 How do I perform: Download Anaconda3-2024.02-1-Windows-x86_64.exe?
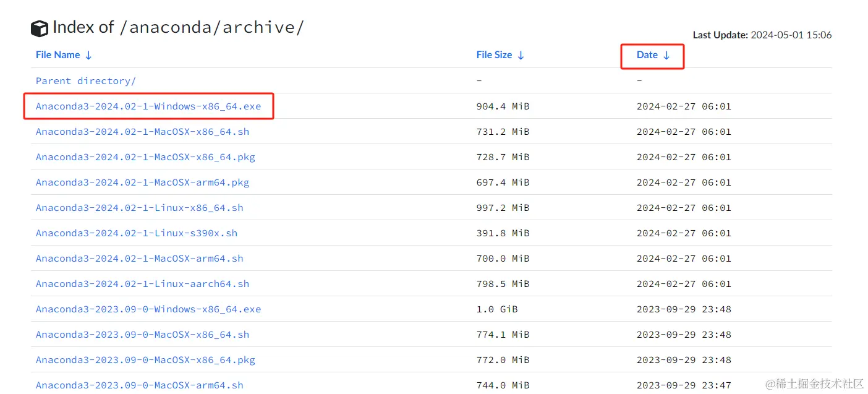[x=148, y=106]
